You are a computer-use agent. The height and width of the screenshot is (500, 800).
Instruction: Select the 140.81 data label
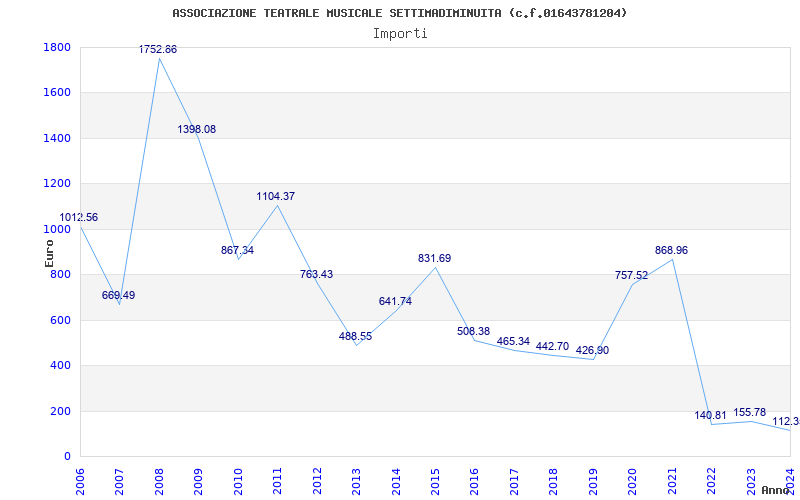click(x=711, y=415)
